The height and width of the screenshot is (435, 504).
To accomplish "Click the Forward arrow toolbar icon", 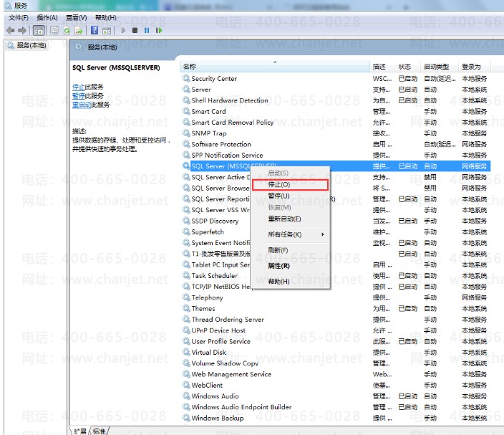I will pos(22,30).
